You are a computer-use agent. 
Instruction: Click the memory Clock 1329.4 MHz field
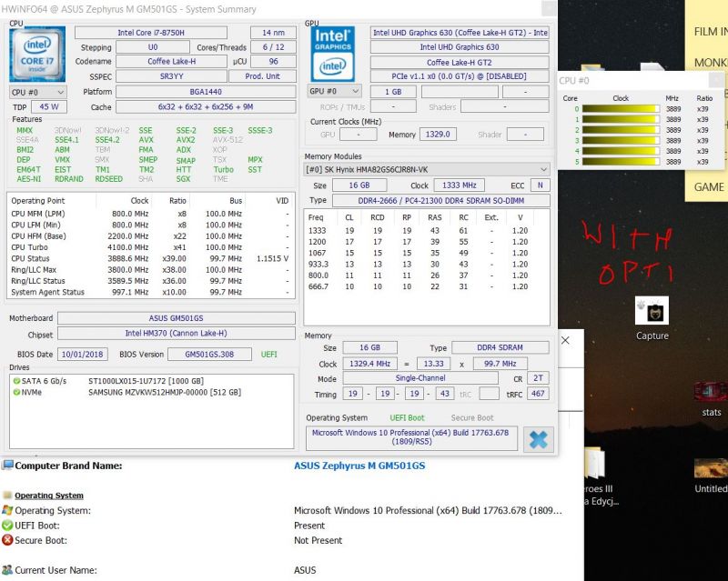[369, 364]
